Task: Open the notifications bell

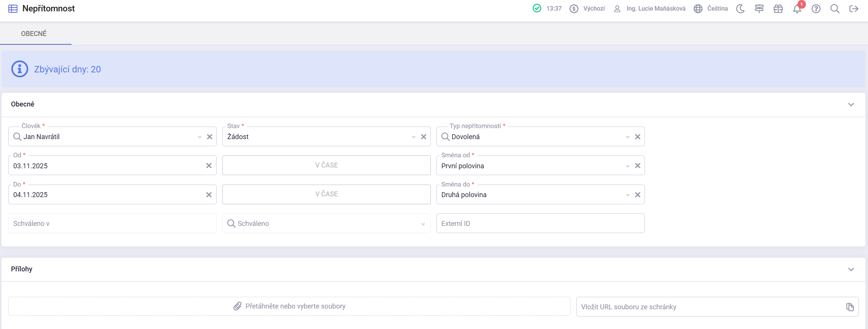Action: pos(797,9)
